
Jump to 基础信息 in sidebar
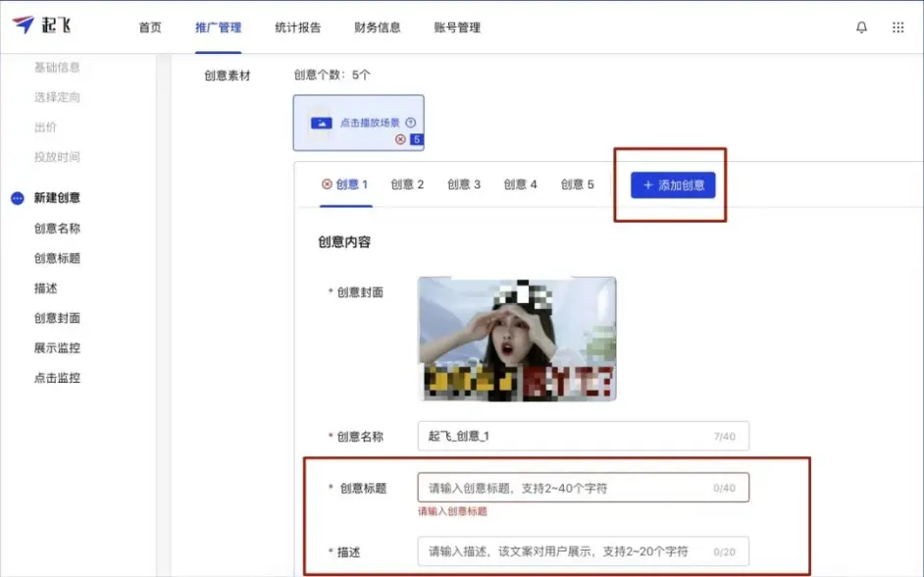[57, 67]
